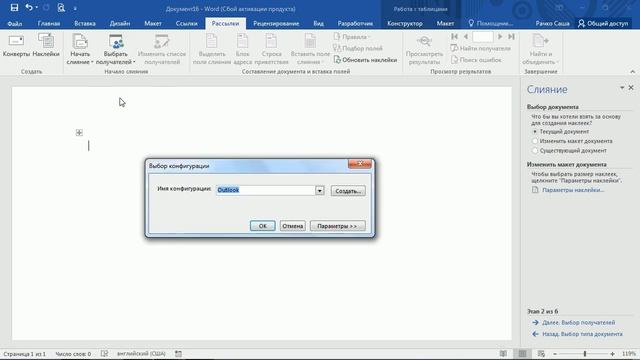Switch to web layout view icon
Image resolution: width=640 pixels, height=360 pixels.
click(x=541, y=354)
